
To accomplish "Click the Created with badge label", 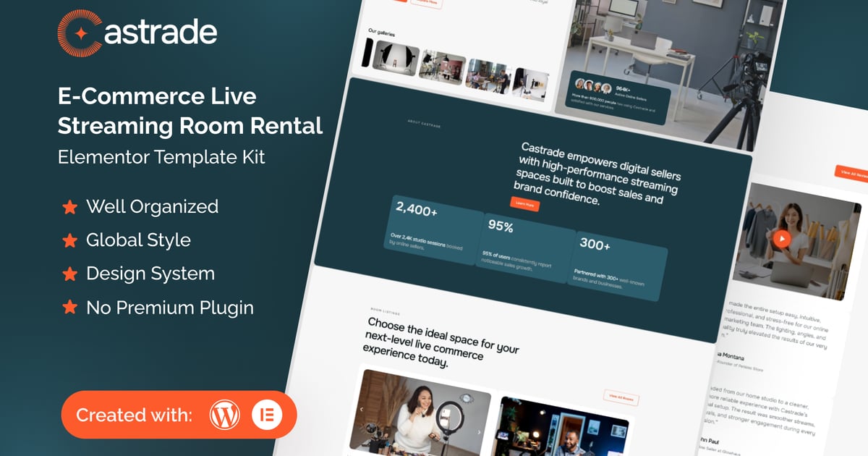I will (135, 415).
